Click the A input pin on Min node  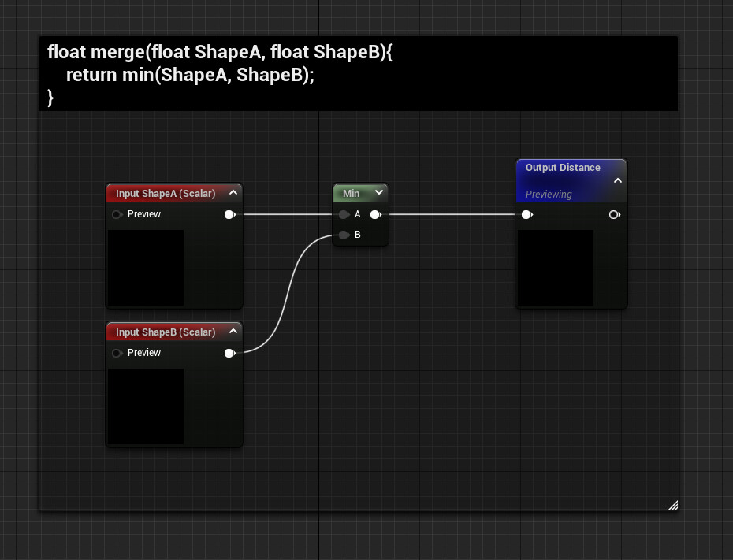pos(344,214)
